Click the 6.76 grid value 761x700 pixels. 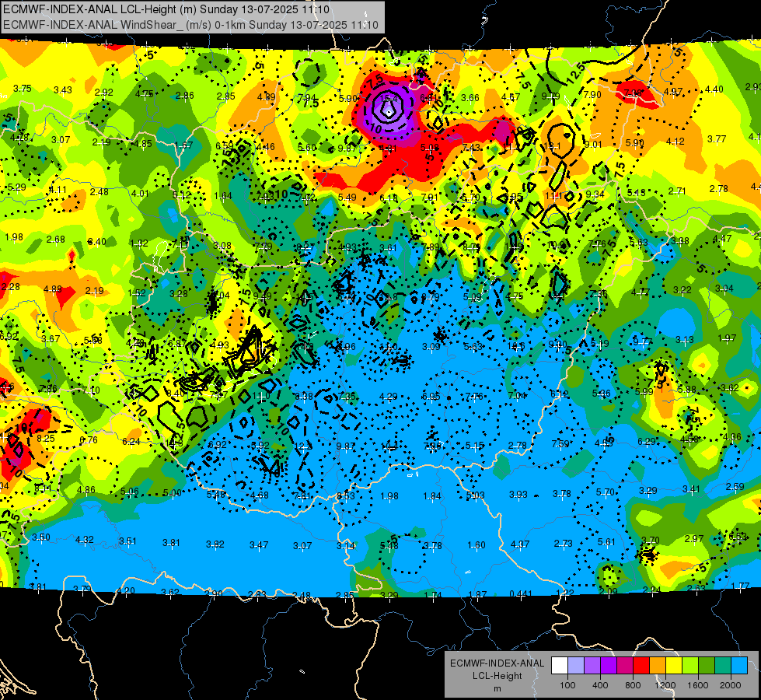(89, 439)
